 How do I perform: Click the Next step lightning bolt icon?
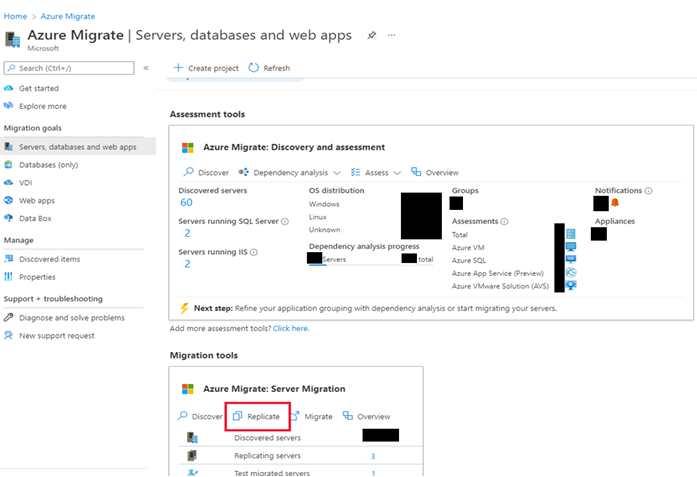184,308
